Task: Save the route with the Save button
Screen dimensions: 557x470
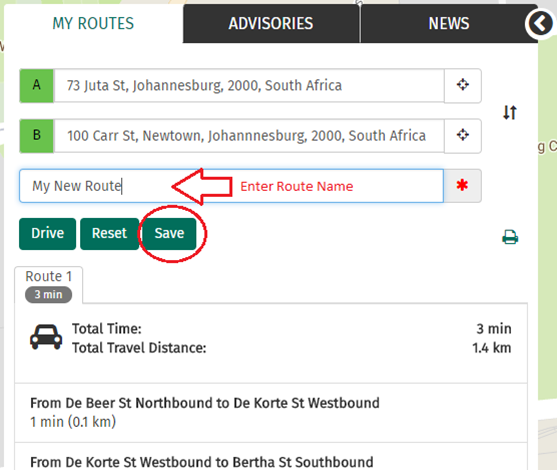Action: [x=169, y=234]
